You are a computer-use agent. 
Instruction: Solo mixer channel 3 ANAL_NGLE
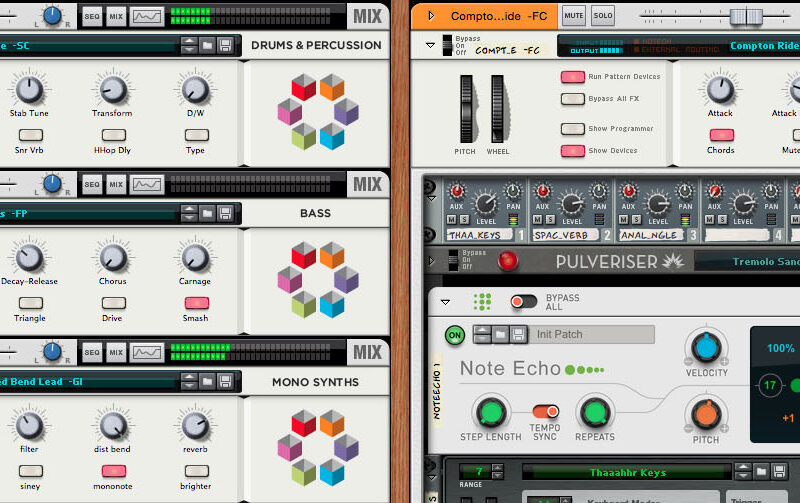click(636, 219)
